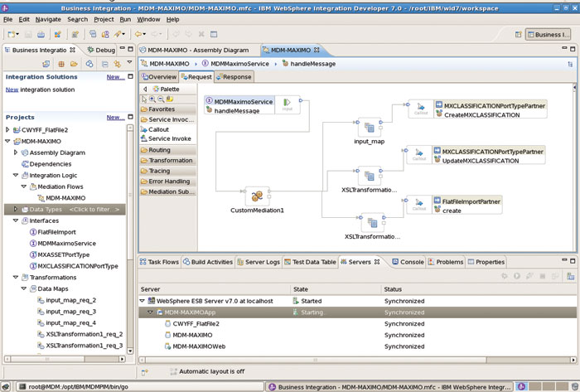Screen dimensions: 580x392
Task: Click the lower XSLTransformation node on canvas
Action: pos(372,223)
